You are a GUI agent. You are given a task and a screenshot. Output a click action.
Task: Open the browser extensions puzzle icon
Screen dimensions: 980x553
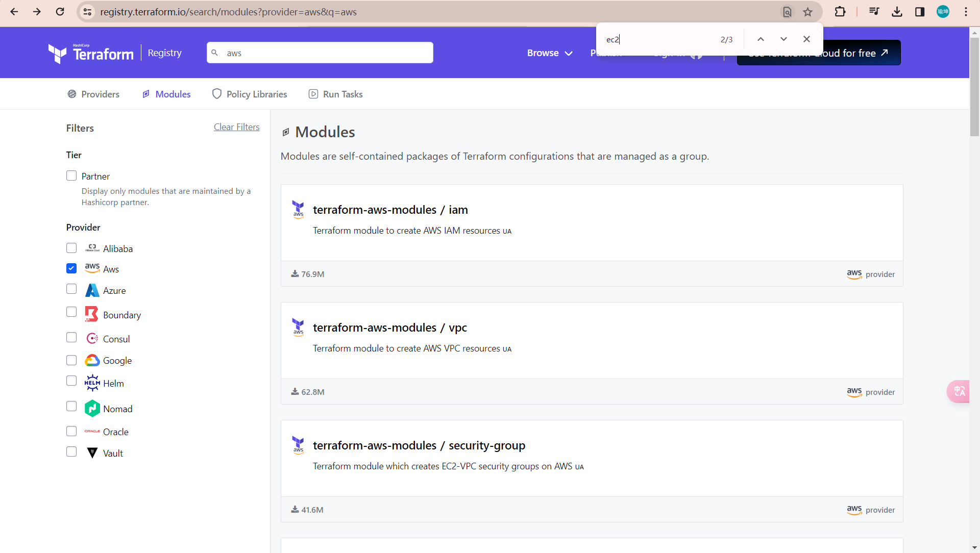pyautogui.click(x=840, y=12)
